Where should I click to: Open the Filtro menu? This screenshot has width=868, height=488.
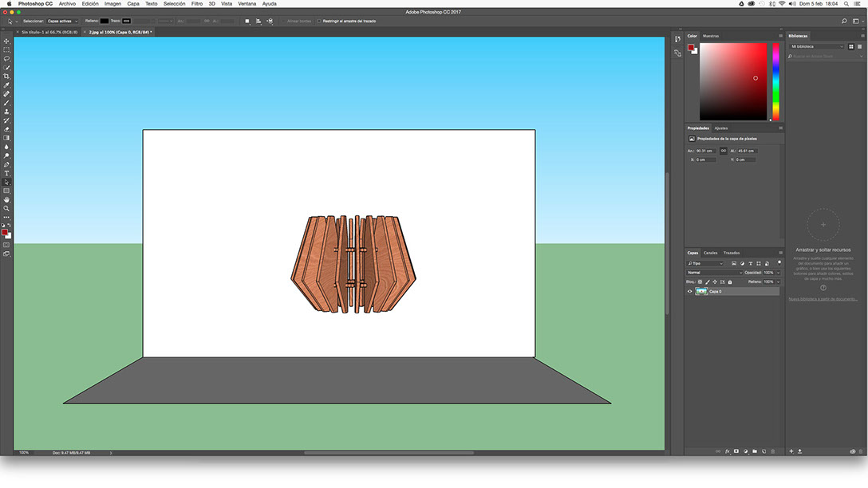196,4
